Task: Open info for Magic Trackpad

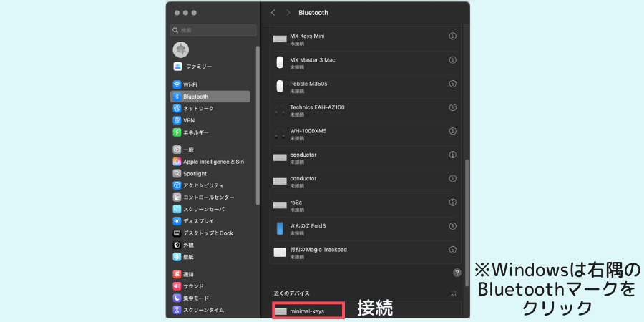Action: (453, 250)
